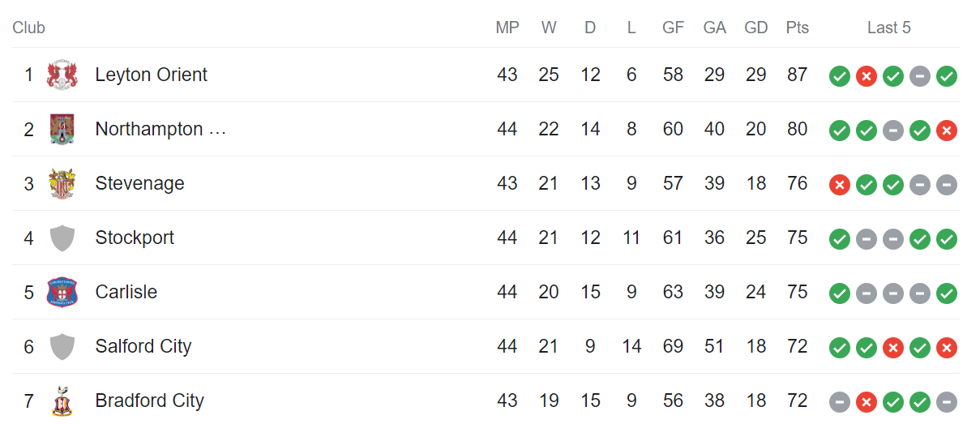The image size is (980, 424).
Task: Click Stockport's grey shield placeholder icon
Action: (x=62, y=238)
